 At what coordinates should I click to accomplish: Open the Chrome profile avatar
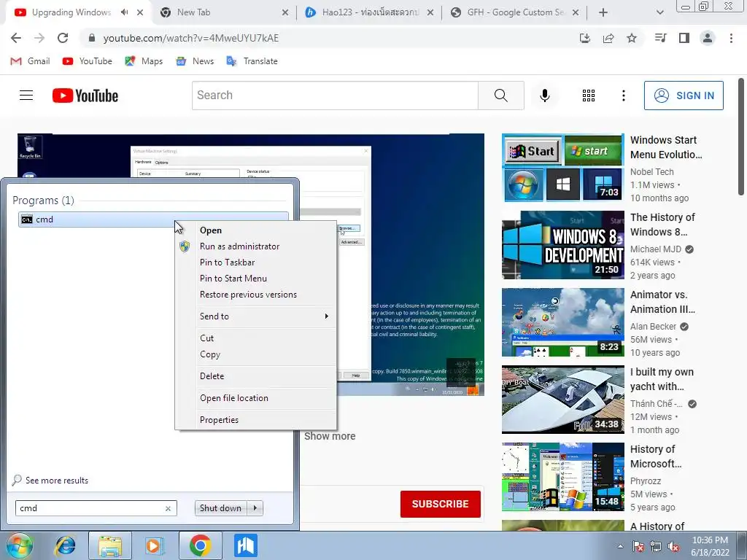click(708, 38)
